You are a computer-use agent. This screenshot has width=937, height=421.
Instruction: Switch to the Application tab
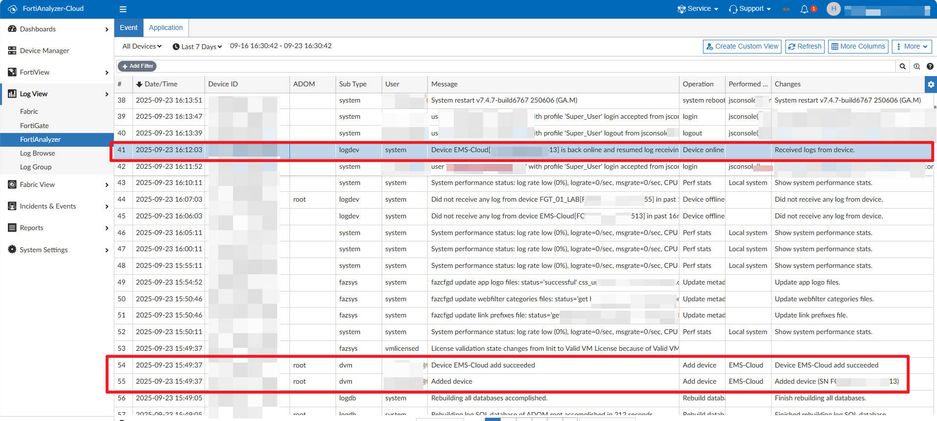[x=165, y=28]
